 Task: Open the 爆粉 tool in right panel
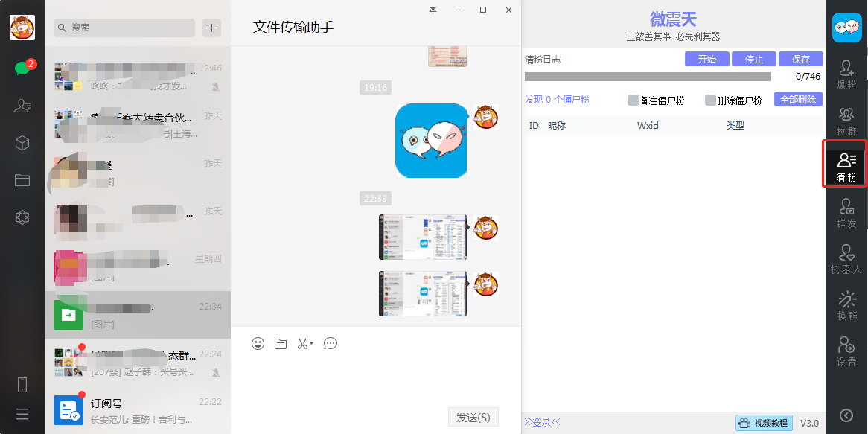pyautogui.click(x=846, y=74)
